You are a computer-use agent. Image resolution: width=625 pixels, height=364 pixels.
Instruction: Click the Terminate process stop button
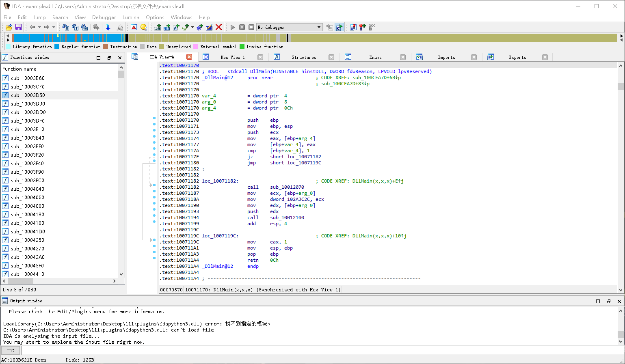tap(251, 27)
